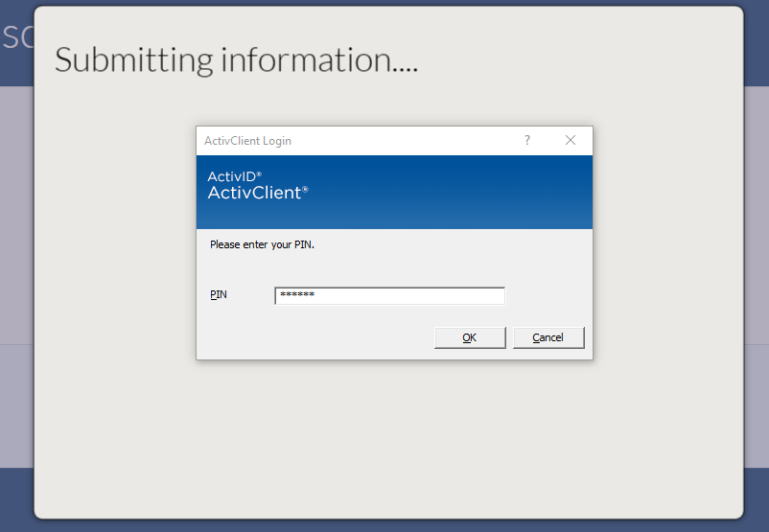Click the 'ActivClient Login' title text
The image size is (769, 532).
247,141
